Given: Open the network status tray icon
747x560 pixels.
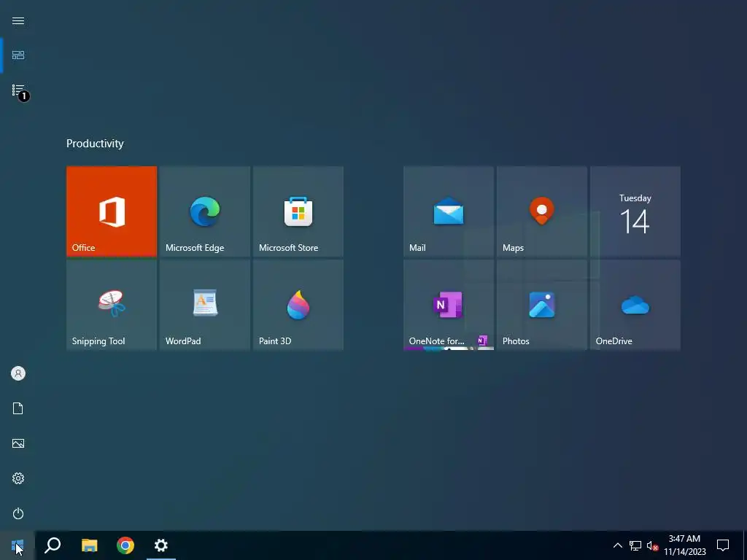Looking at the screenshot, I should [x=635, y=545].
